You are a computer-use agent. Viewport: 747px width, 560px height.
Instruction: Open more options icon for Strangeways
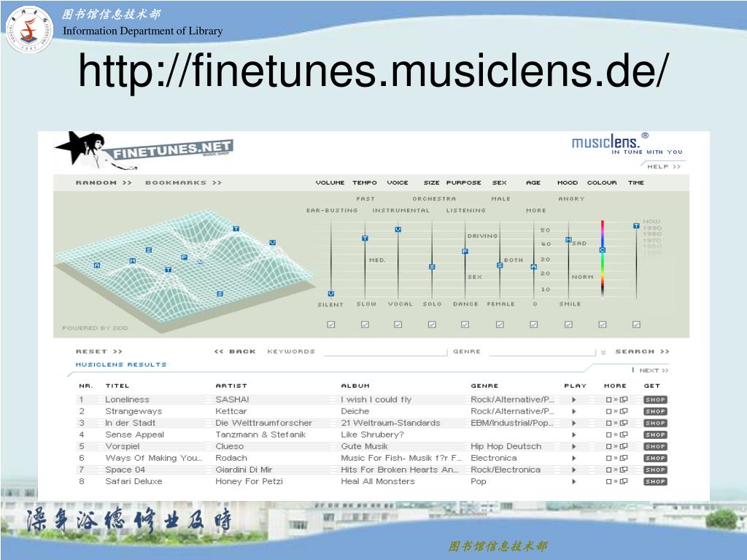pyautogui.click(x=617, y=411)
